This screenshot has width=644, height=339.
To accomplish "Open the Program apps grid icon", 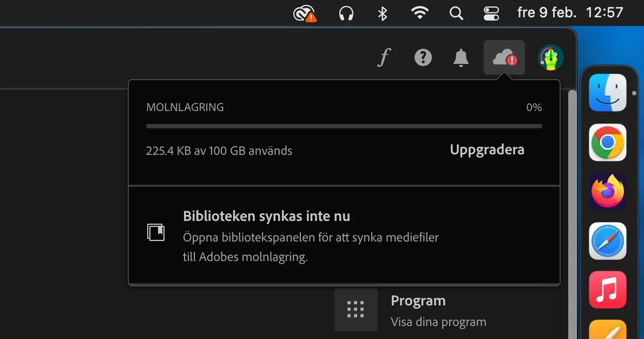I will click(356, 309).
